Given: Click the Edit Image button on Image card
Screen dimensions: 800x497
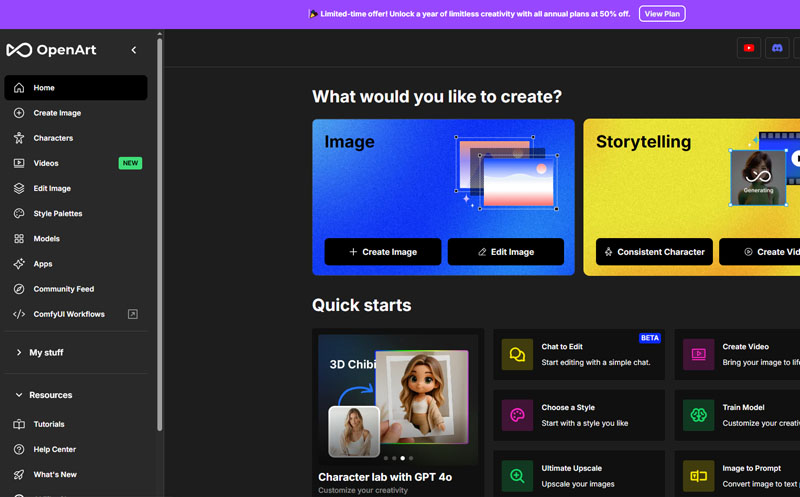Looking at the screenshot, I should pos(506,252).
